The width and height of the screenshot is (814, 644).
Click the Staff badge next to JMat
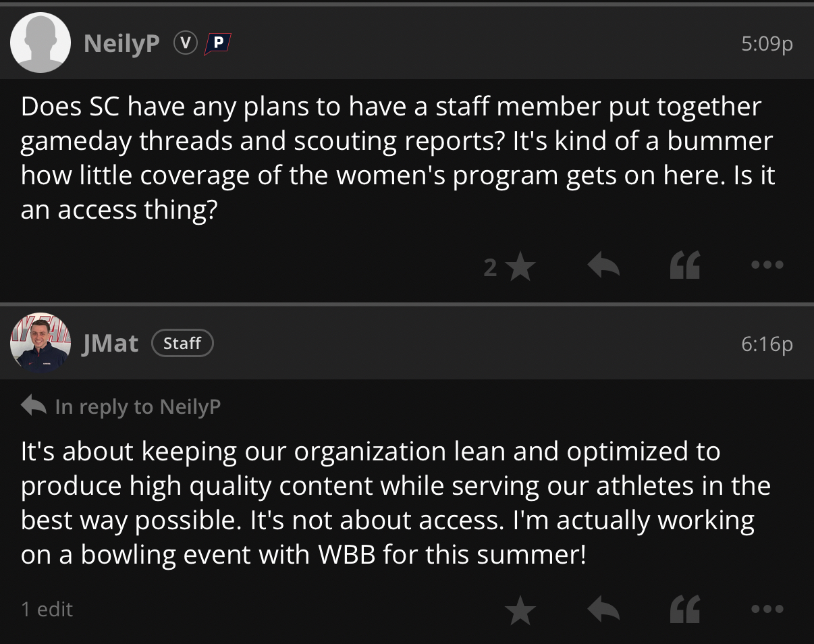pyautogui.click(x=182, y=344)
